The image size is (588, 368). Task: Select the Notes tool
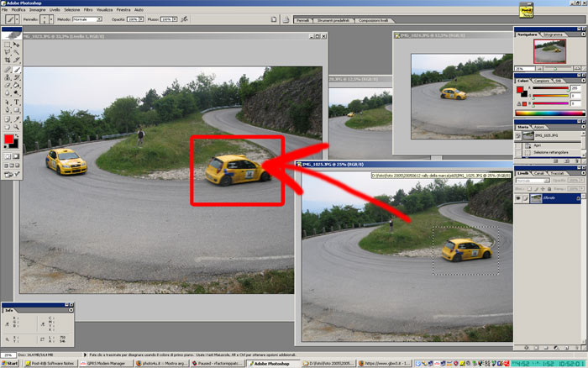pos(7,119)
